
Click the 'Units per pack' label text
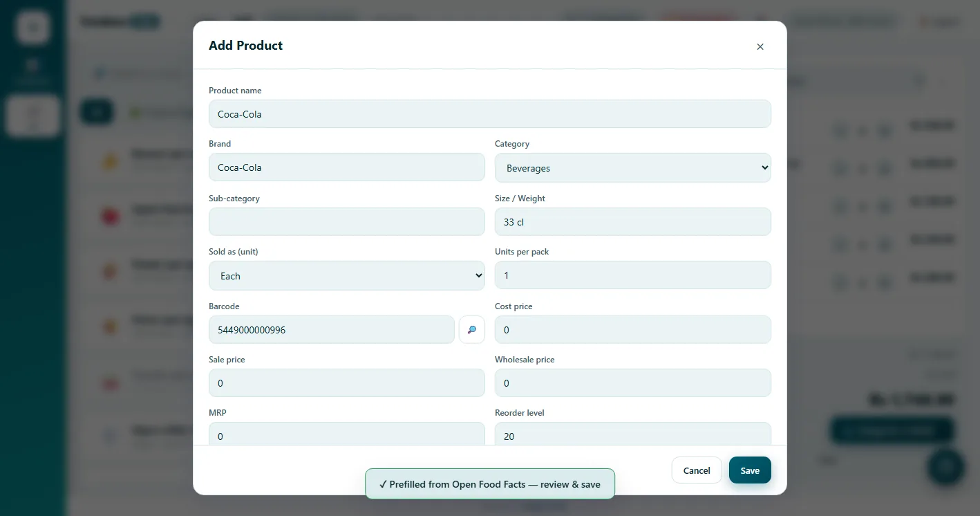(x=522, y=252)
